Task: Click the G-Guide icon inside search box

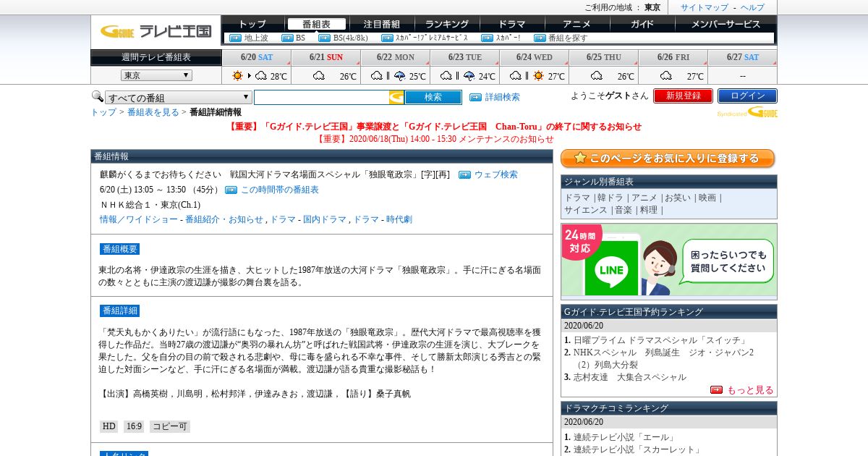Action: coord(396,98)
